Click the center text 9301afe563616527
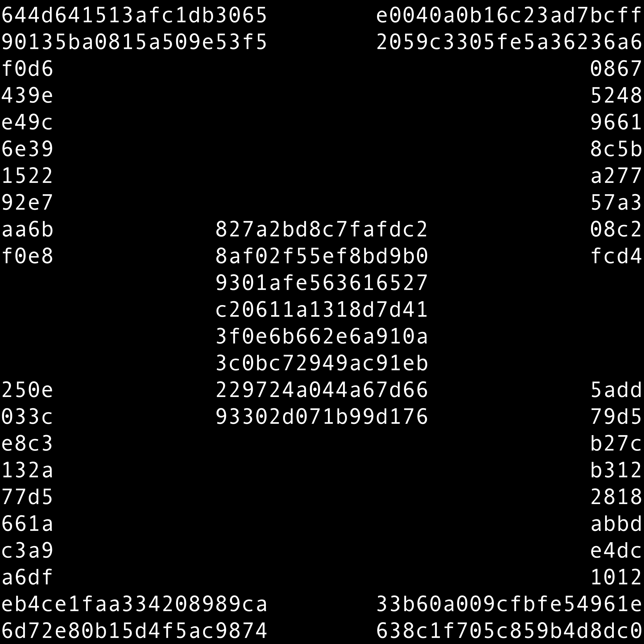 [322, 283]
